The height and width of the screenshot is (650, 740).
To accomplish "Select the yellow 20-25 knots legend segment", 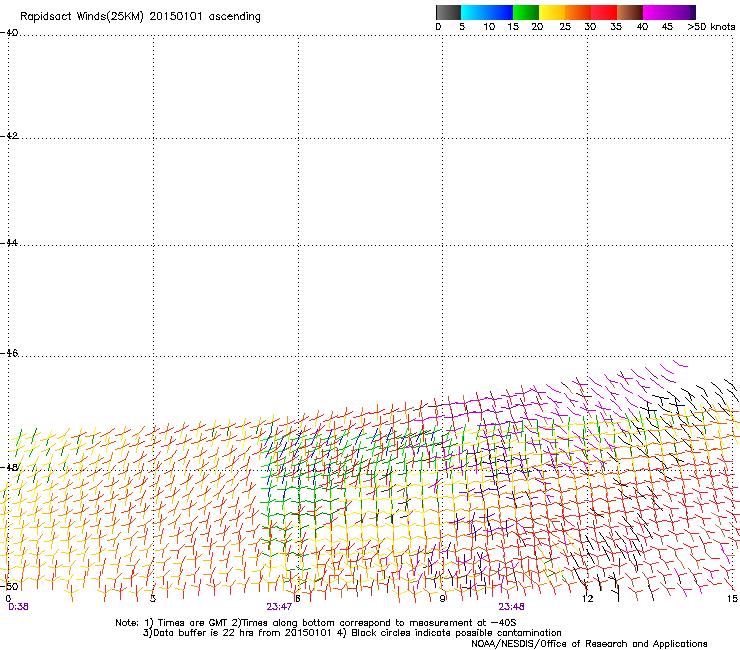I will click(552, 12).
